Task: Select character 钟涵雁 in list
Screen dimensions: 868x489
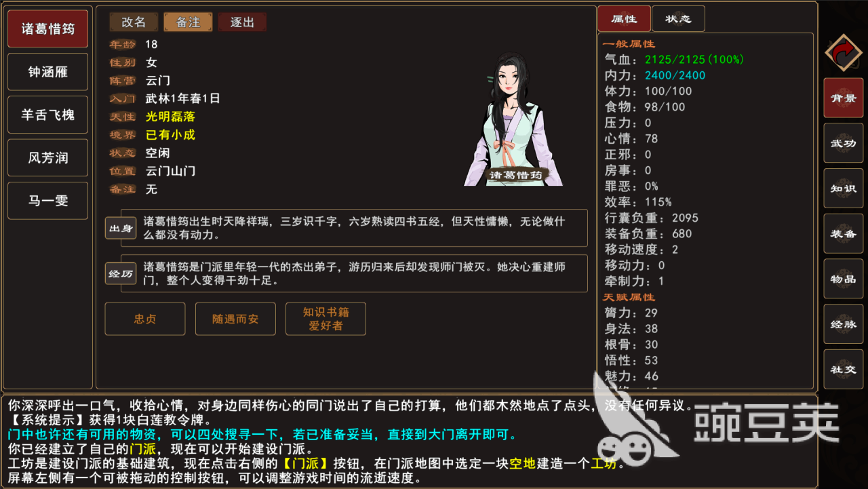Action: click(x=48, y=72)
